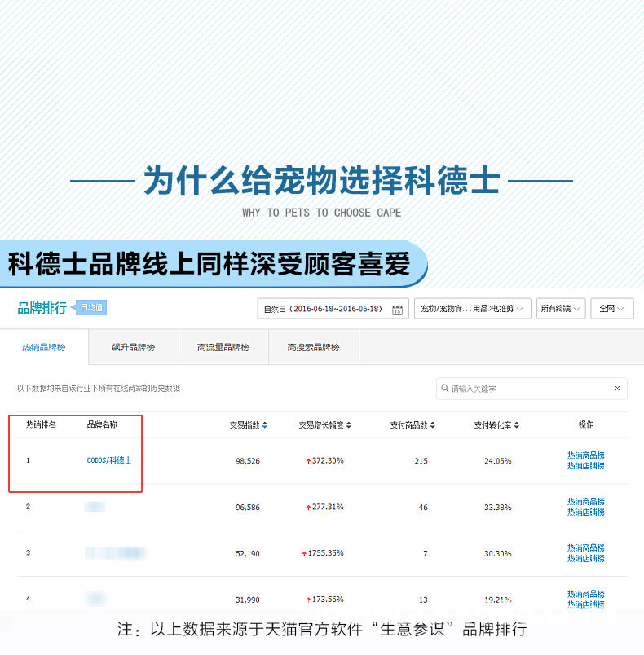
Task: Sort by 交易增长幅度 column arrows
Action: click(349, 424)
